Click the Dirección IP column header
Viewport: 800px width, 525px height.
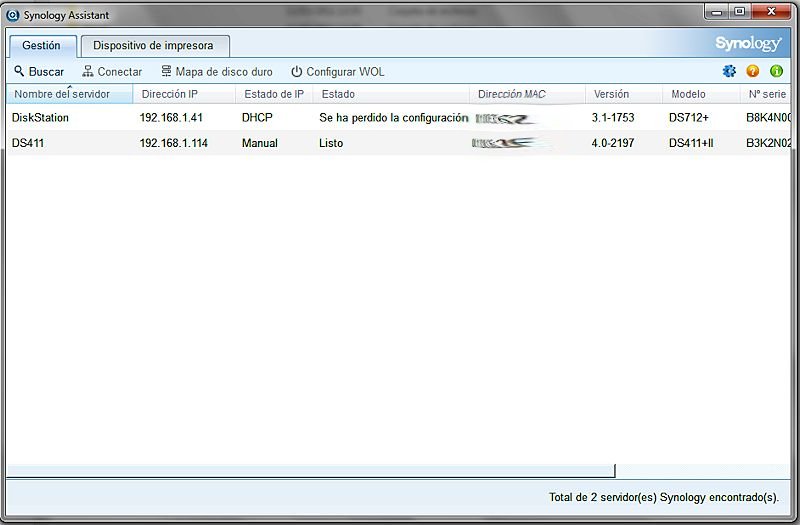click(184, 94)
